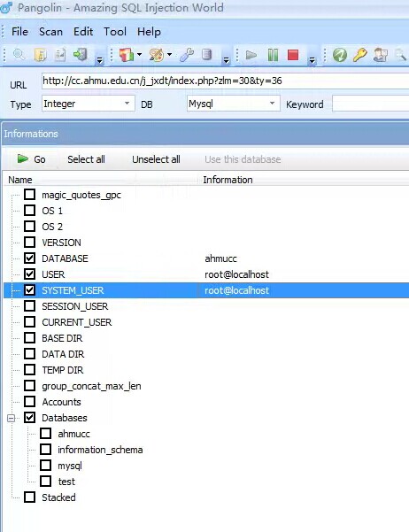Viewport: 409px width, 532px height.
Task: Uncheck the Databases checkbox
Action: pyautogui.click(x=29, y=418)
